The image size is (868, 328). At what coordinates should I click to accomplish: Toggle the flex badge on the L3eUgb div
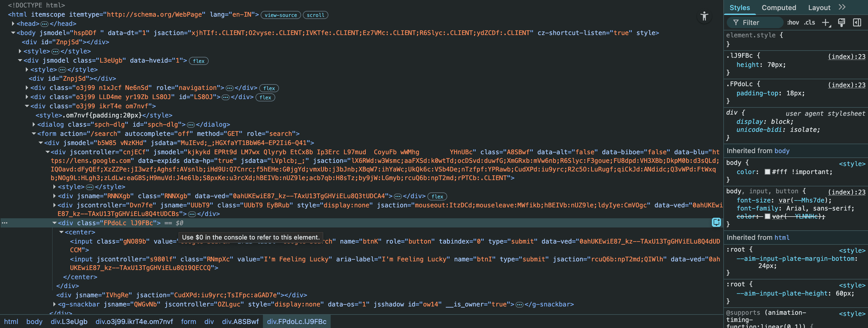click(x=198, y=61)
